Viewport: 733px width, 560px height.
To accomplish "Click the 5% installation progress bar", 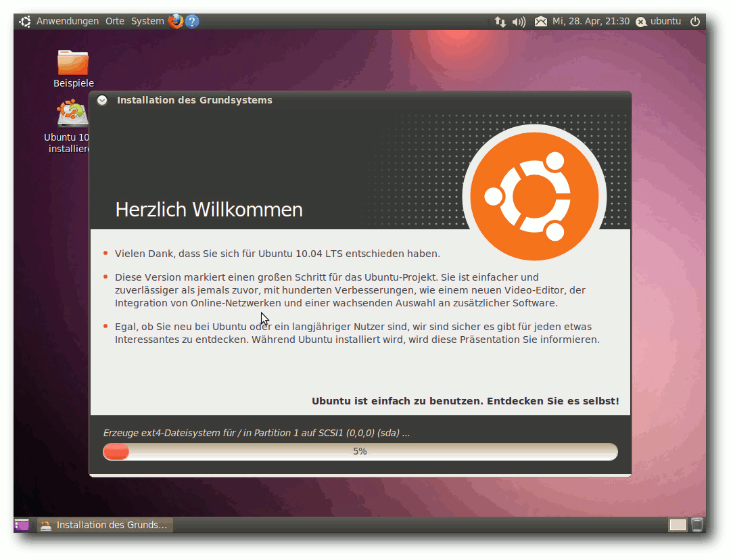I will [360, 452].
